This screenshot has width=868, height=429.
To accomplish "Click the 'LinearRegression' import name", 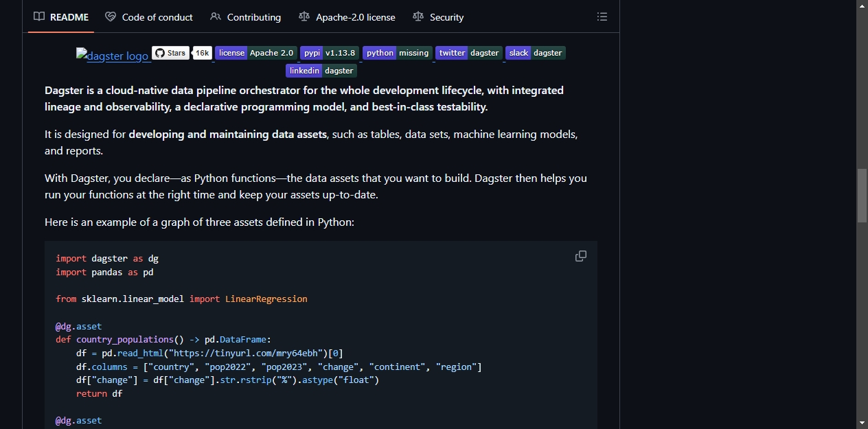I will (x=266, y=299).
